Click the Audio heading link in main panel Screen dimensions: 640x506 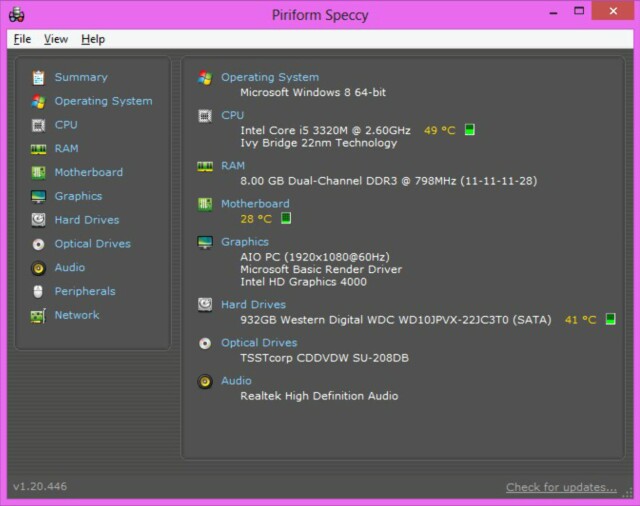tap(236, 381)
